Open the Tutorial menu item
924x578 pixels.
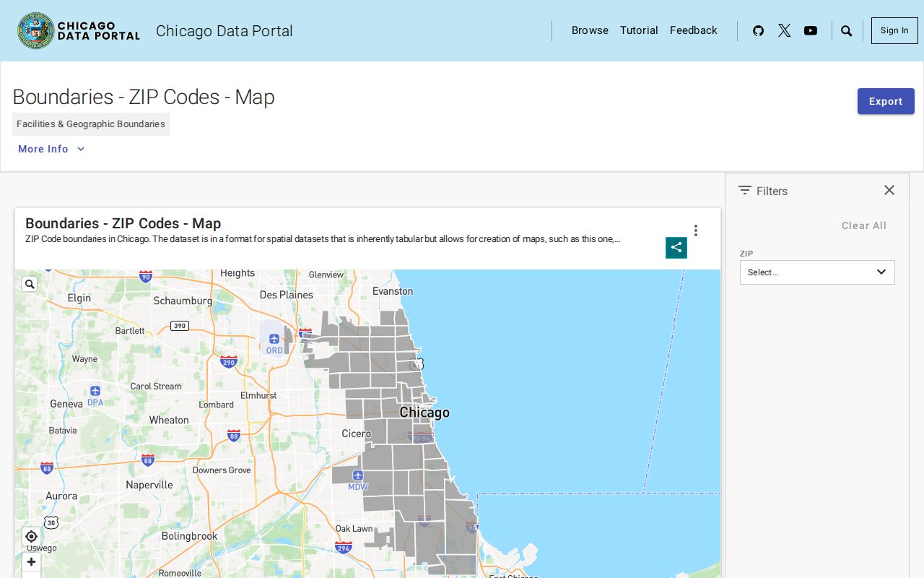pyautogui.click(x=639, y=30)
